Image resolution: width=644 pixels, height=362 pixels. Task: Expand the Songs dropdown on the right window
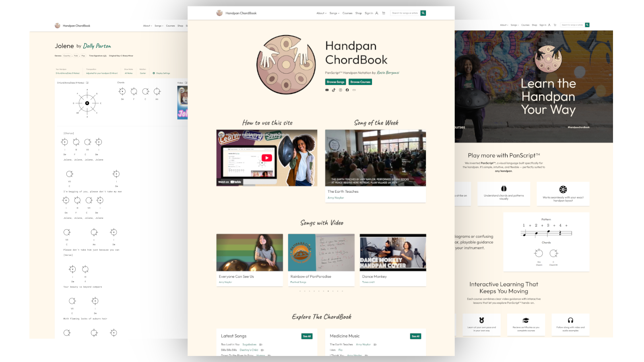(x=514, y=25)
